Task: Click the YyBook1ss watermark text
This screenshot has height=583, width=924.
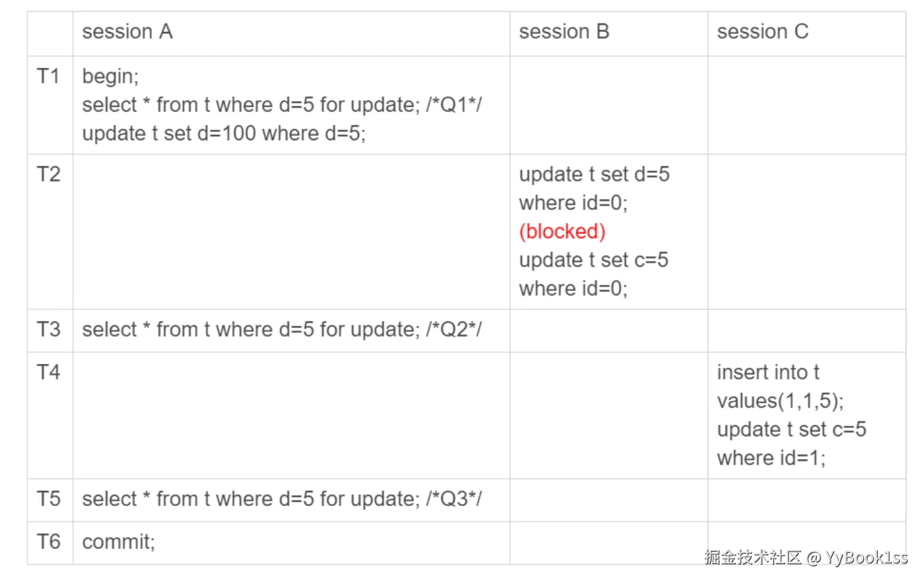Action: click(866, 558)
